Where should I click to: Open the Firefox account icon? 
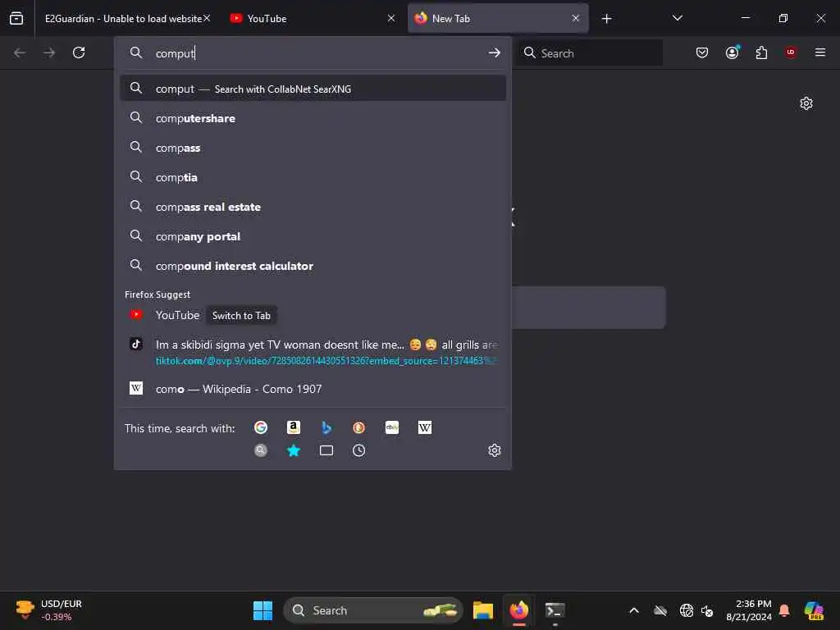point(732,52)
